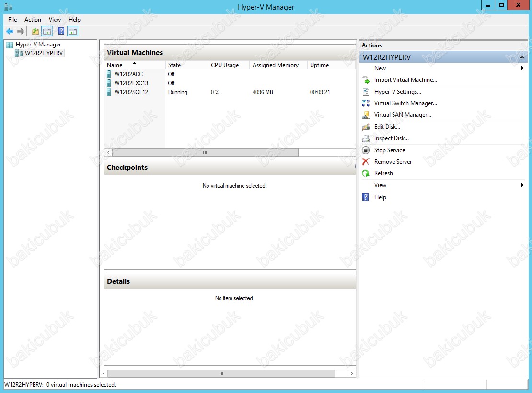The height and width of the screenshot is (393, 532).
Task: Open the Action menu
Action: (33, 20)
